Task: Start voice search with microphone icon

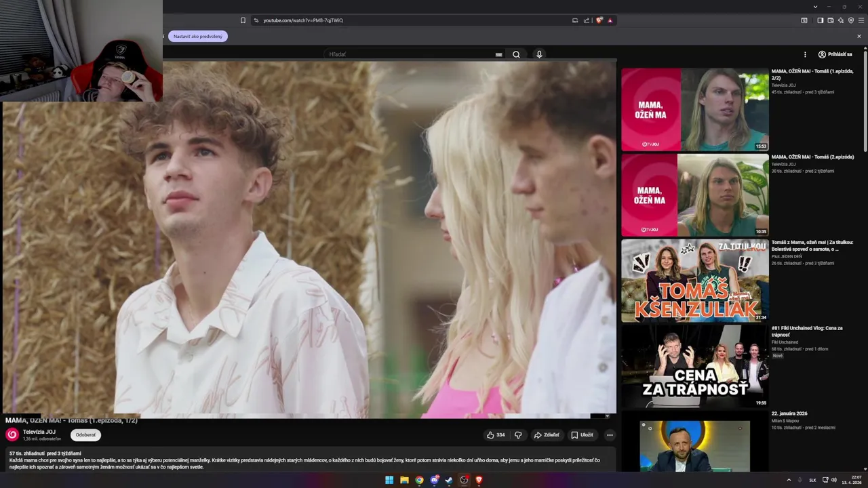Action: point(539,54)
